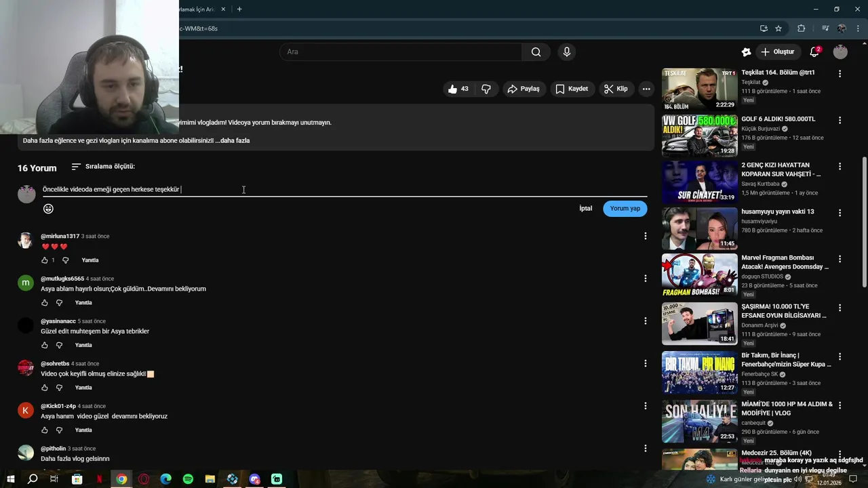
Task: Expand description with ...daha fazla
Action: 233,141
